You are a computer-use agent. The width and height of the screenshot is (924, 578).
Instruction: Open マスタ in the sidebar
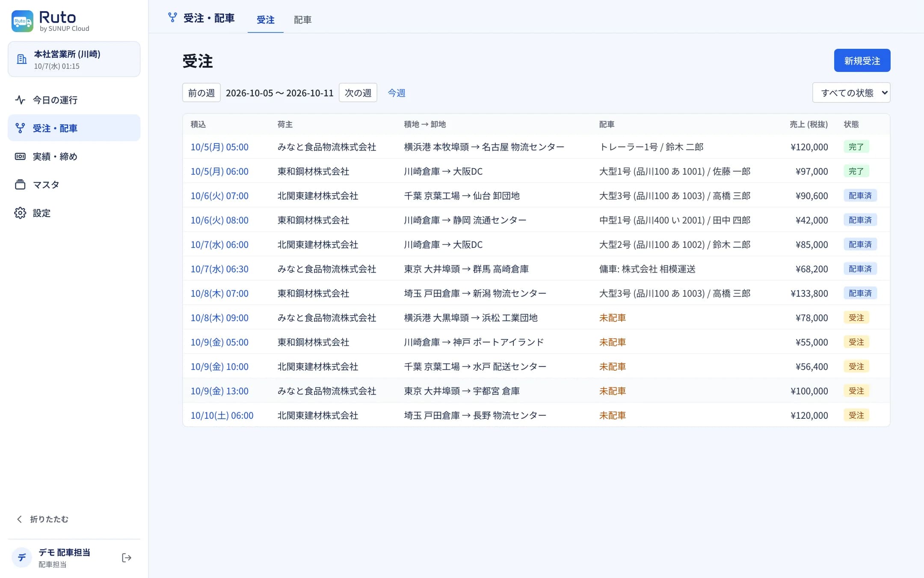coord(74,185)
